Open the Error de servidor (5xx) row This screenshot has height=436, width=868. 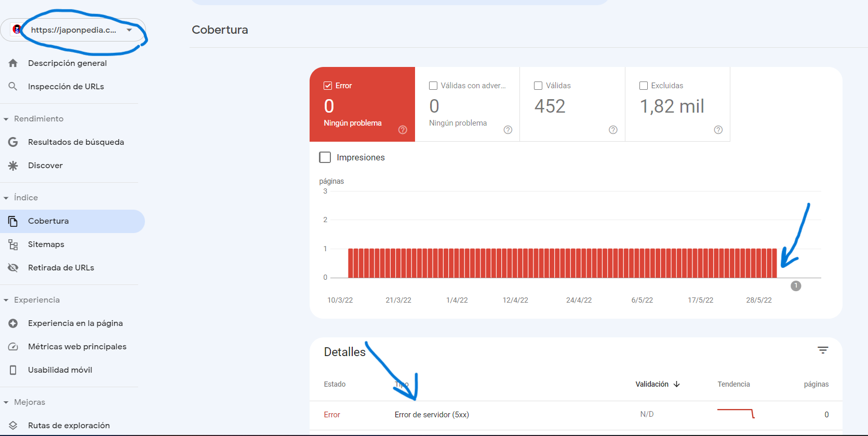tap(576, 415)
